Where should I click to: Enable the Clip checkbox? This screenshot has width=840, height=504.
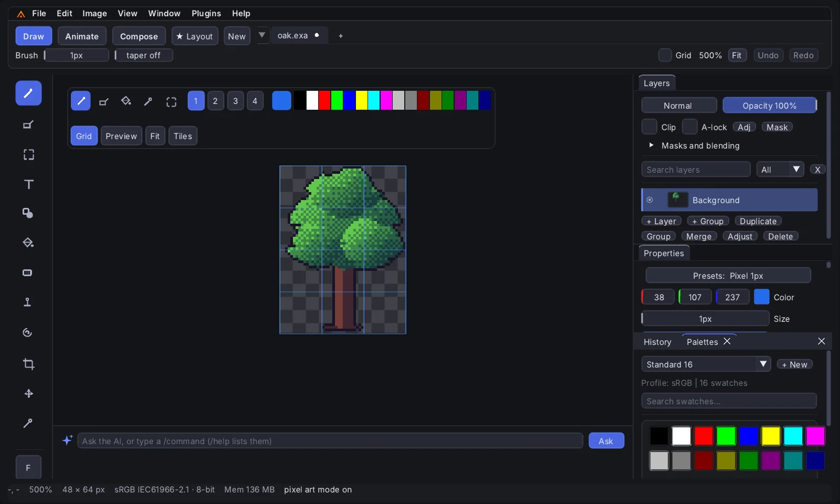(x=649, y=127)
